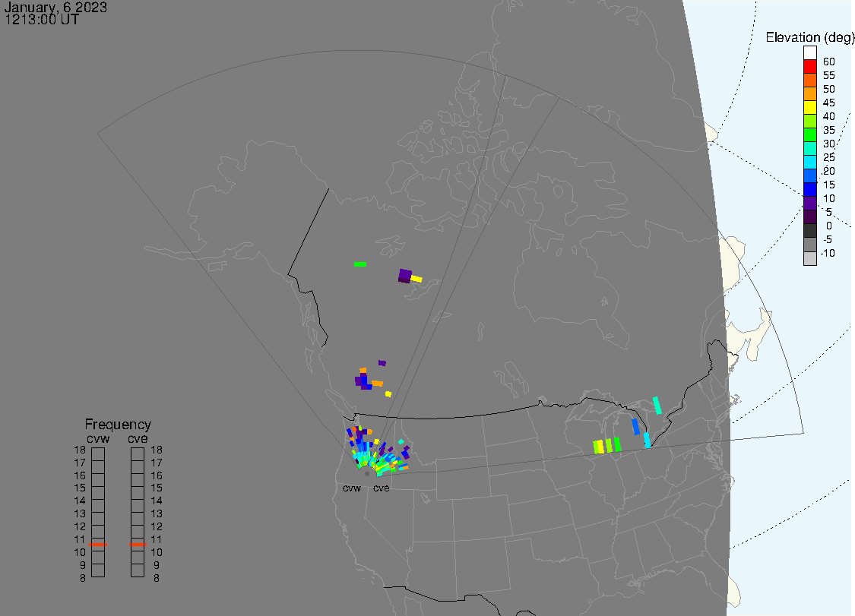Image resolution: width=855 pixels, height=616 pixels.
Task: Click the cvw column header above the frequency scale
Action: (98, 438)
